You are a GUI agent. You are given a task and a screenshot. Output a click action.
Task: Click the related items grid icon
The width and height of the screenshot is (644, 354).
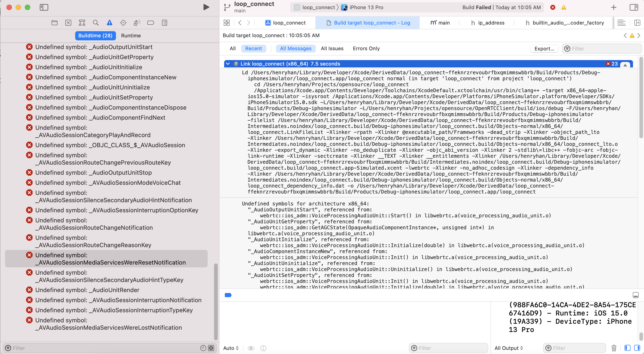coord(227,23)
